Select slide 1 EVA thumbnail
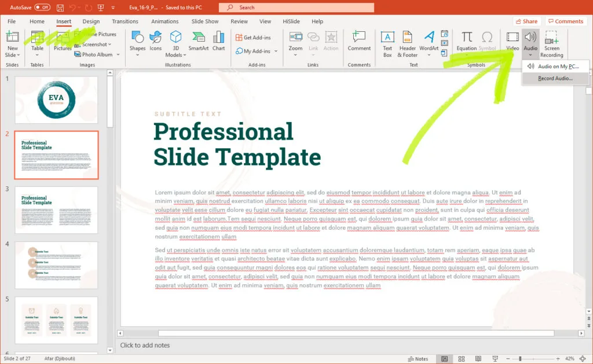Image resolution: width=593 pixels, height=364 pixels. pyautogui.click(x=56, y=100)
